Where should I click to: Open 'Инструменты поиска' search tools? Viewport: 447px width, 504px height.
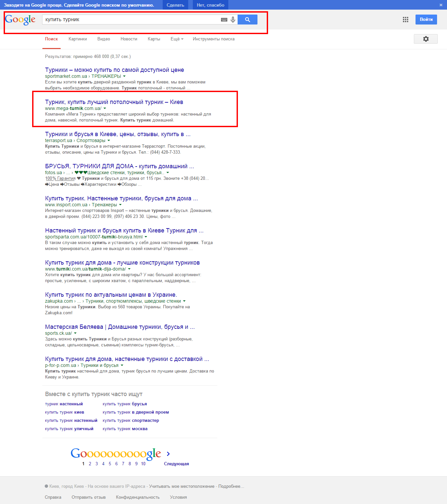point(214,39)
